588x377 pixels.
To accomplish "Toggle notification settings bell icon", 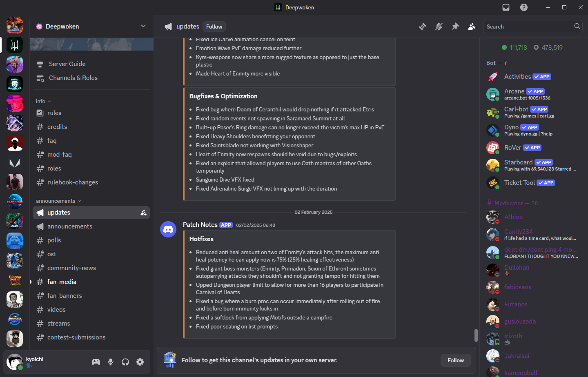I will pos(439,27).
